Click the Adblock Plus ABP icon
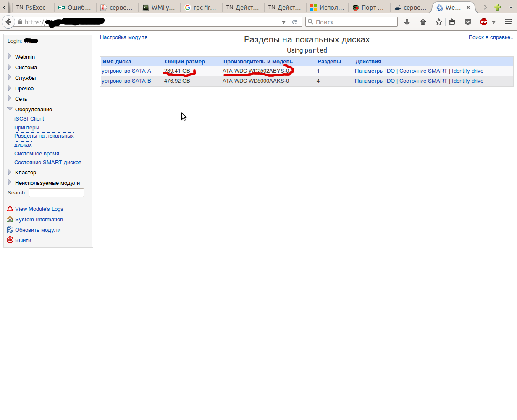Screen dimensions: 517x420 tap(484, 22)
